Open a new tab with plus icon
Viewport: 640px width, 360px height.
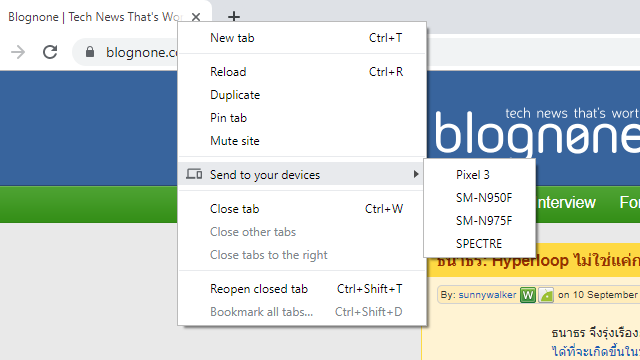click(x=233, y=17)
